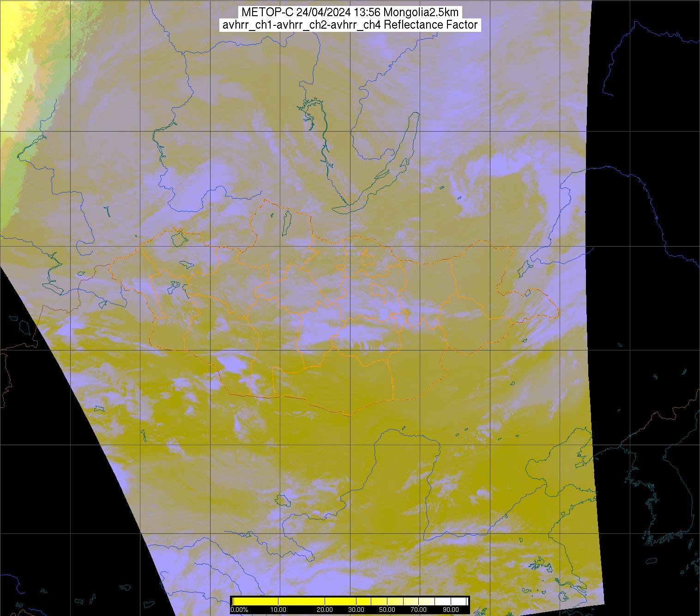Screen dimensions: 700x616
Task: Click the METOP-C 24/04/2024 13:56 title line
Action: [x=350, y=12]
